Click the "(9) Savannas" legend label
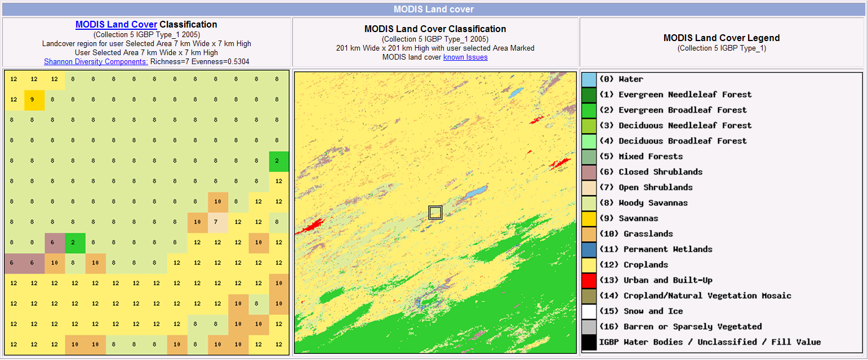The width and height of the screenshot is (868, 360). [x=629, y=218]
